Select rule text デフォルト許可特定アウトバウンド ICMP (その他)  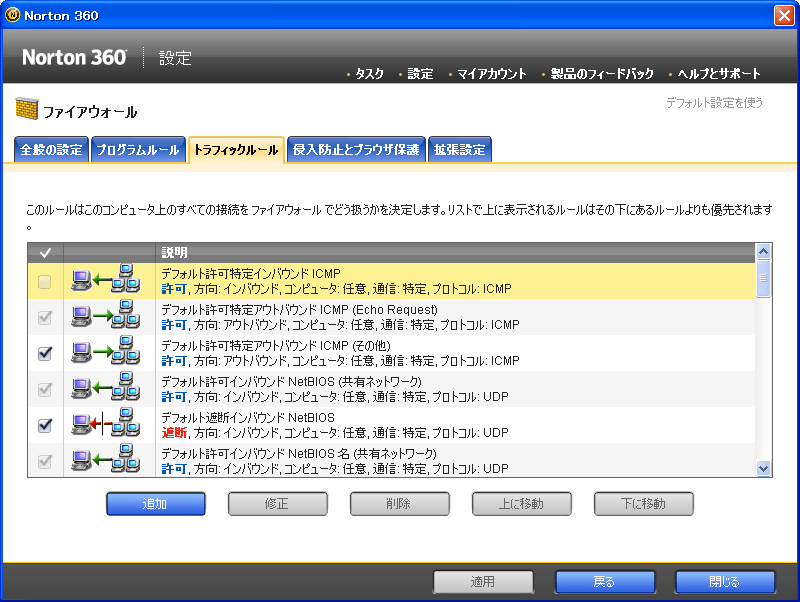[276, 345]
